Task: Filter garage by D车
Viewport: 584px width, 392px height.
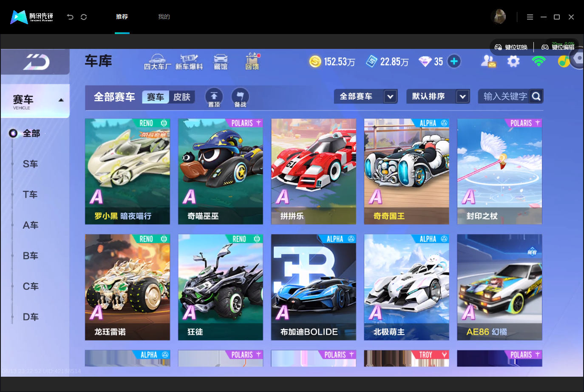Action: click(31, 317)
